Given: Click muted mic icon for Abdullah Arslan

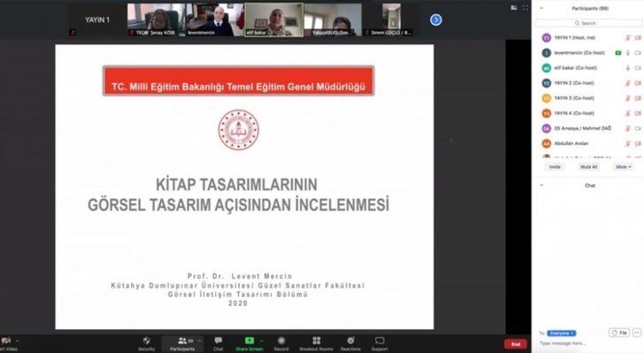Looking at the screenshot, I should pos(627,144).
